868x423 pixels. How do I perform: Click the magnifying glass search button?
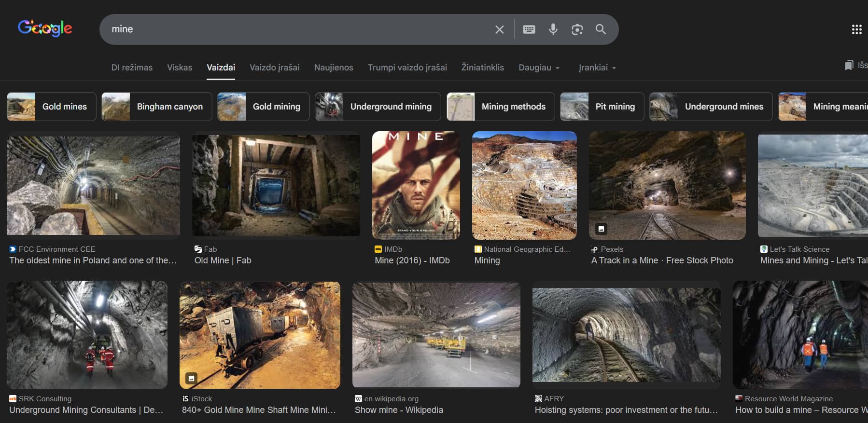(601, 29)
